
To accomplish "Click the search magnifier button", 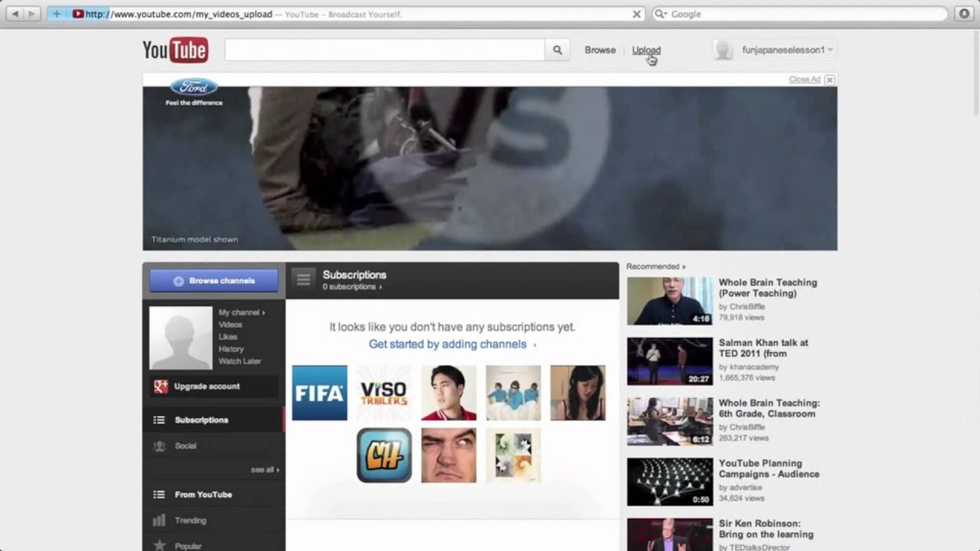I will [557, 51].
